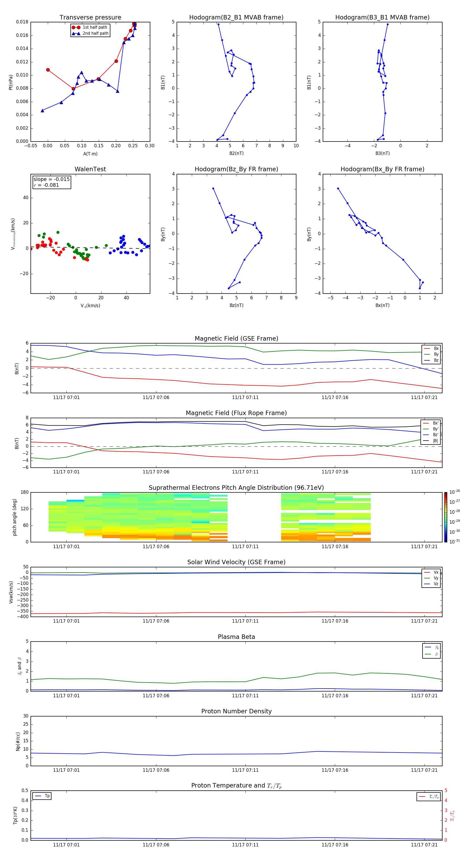Click the '0.018' tick on the Transverse pressure axis
Image resolution: width=473 pixels, height=868 pixels.
[x=22, y=22]
